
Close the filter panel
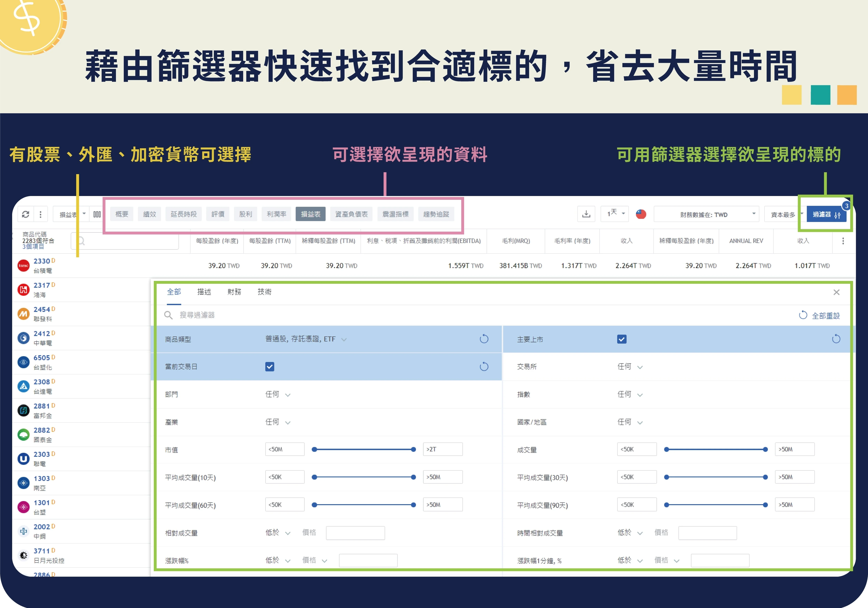pos(836,292)
